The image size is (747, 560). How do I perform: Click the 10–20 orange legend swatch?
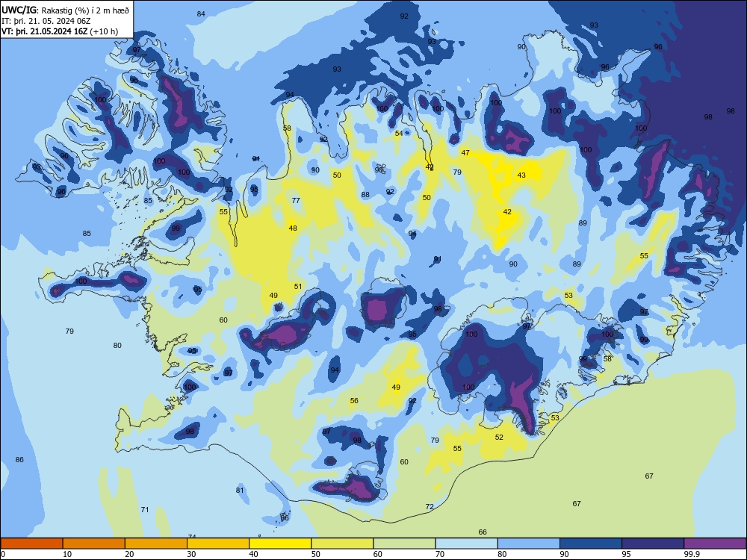[x=94, y=544]
